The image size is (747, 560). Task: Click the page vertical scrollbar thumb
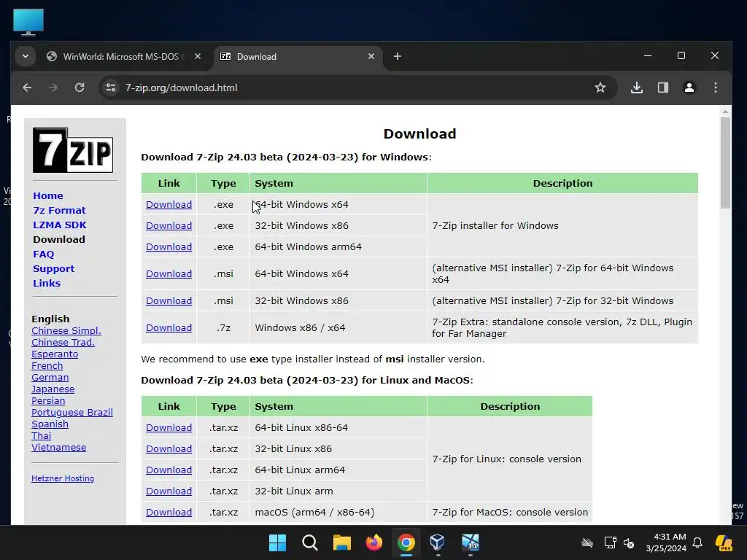[725, 163]
